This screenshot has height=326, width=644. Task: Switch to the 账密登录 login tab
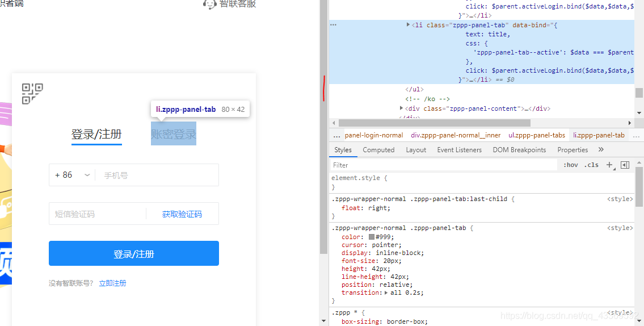coord(173,134)
